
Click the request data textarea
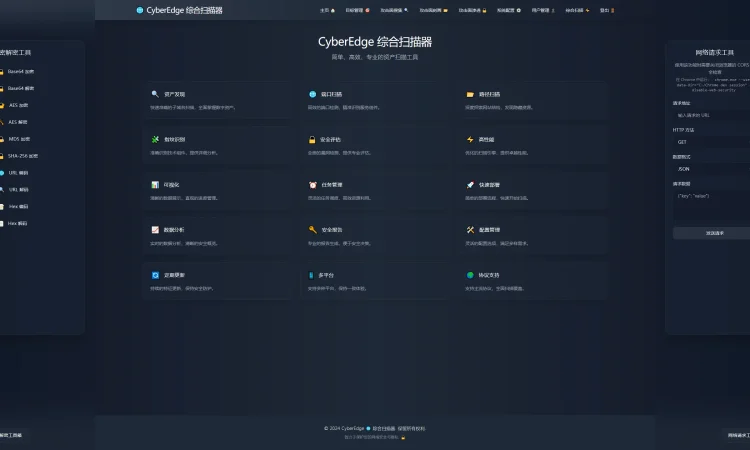click(711, 205)
